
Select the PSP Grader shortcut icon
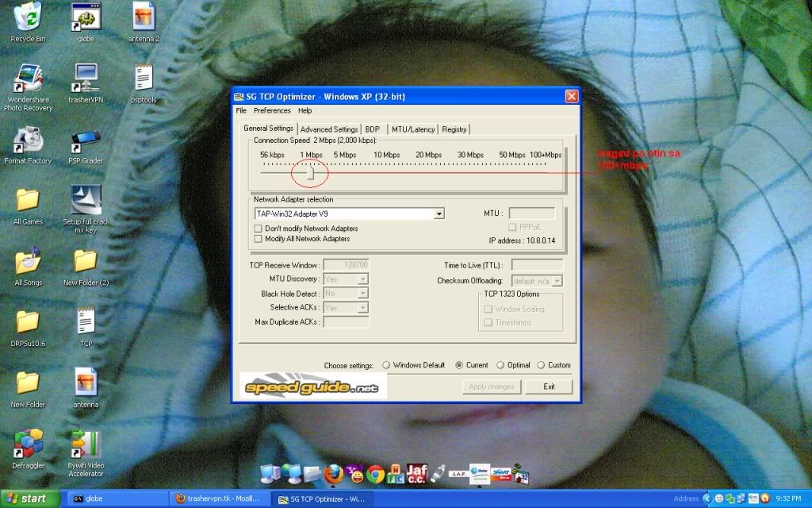coord(86,145)
